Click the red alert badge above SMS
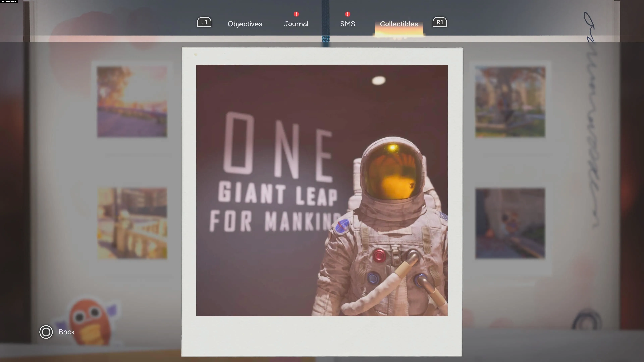This screenshot has height=362, width=644. (347, 14)
